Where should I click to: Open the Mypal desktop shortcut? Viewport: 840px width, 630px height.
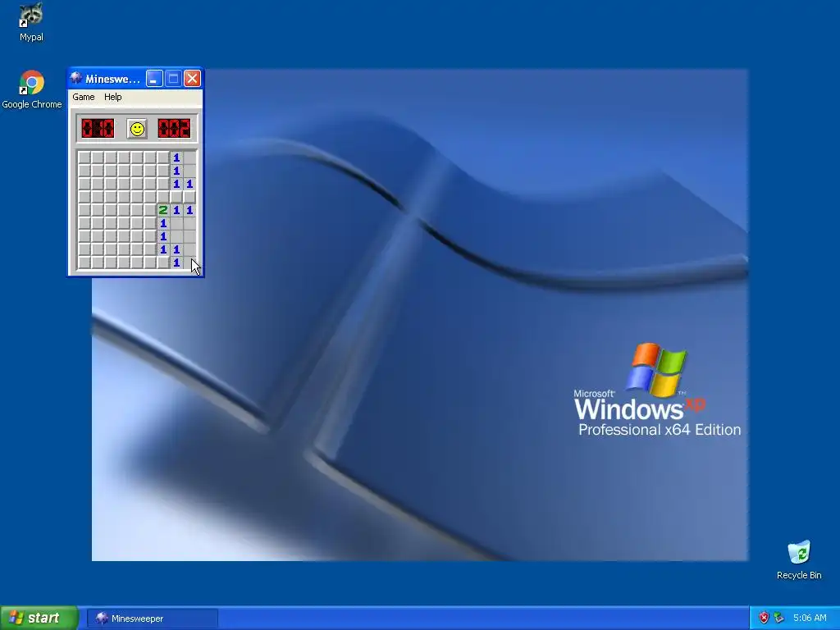click(31, 22)
